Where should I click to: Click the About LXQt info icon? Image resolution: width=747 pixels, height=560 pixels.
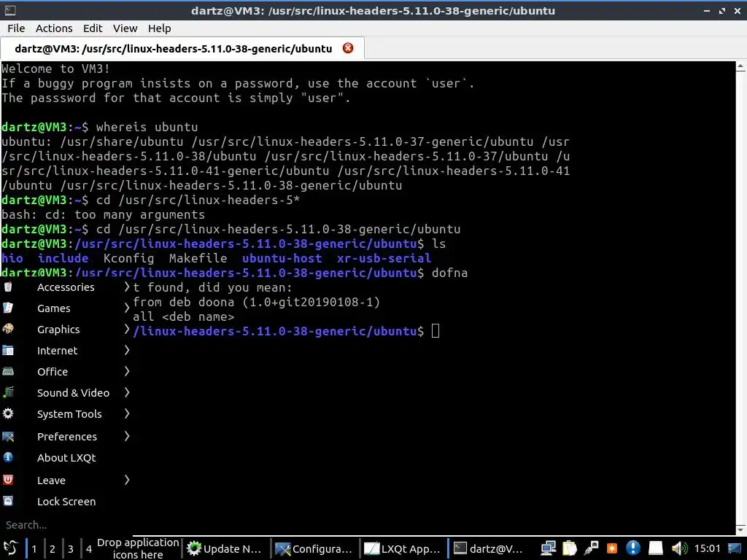pyautogui.click(x=8, y=457)
